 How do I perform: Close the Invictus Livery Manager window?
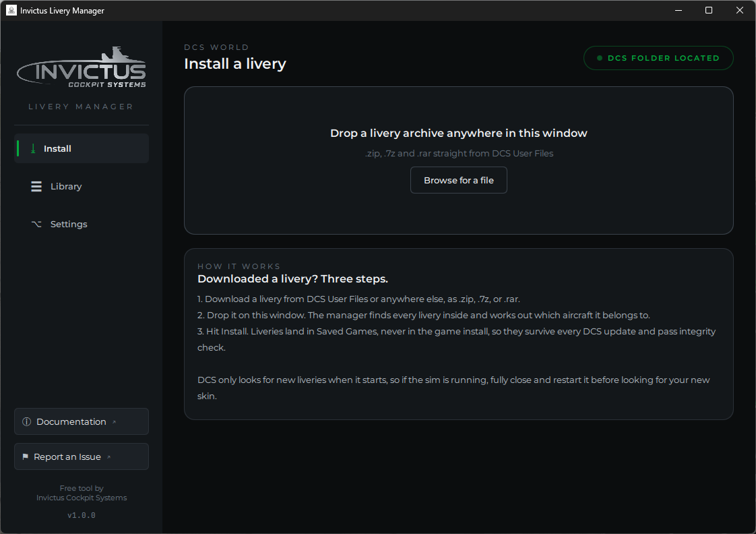click(740, 10)
